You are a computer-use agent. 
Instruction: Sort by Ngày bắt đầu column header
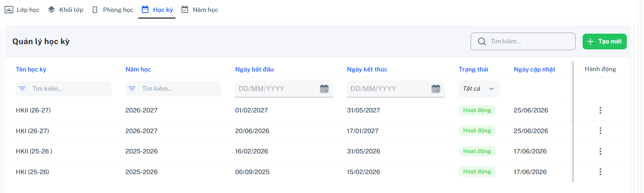click(254, 69)
